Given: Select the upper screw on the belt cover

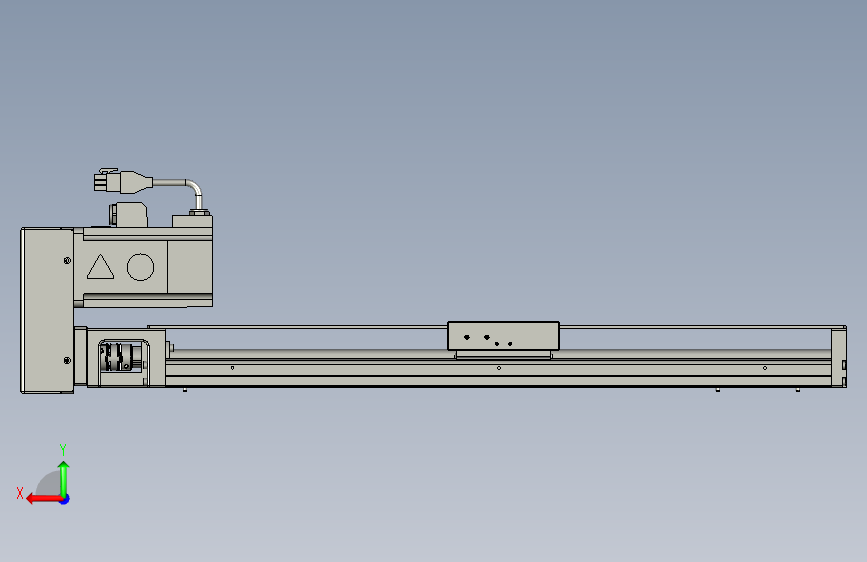Looking at the screenshot, I should click(x=67, y=261).
